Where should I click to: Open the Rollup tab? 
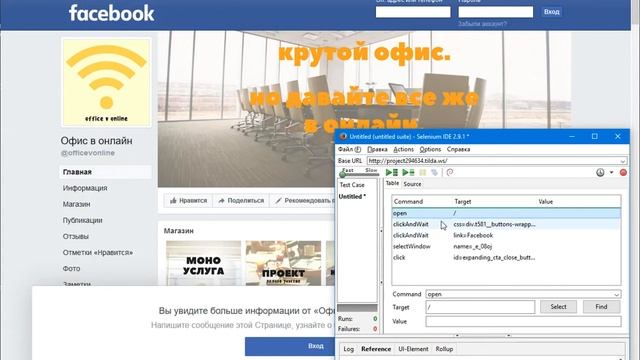coord(444,349)
